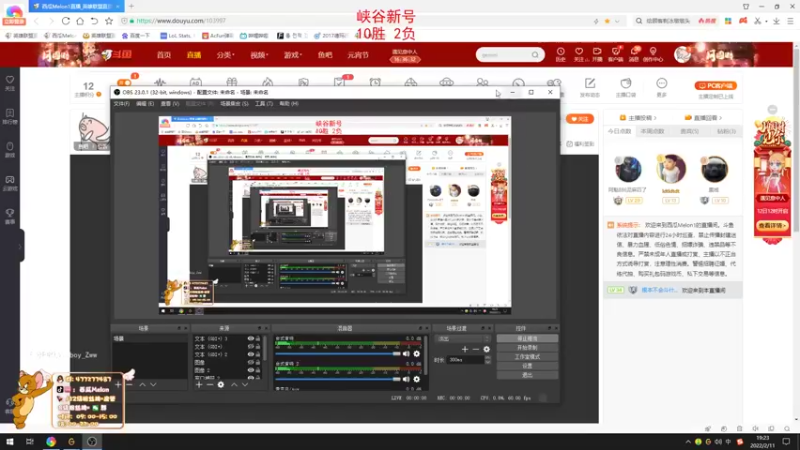Open settings gear of second mixer channel
800x450 pixels.
[417, 379]
